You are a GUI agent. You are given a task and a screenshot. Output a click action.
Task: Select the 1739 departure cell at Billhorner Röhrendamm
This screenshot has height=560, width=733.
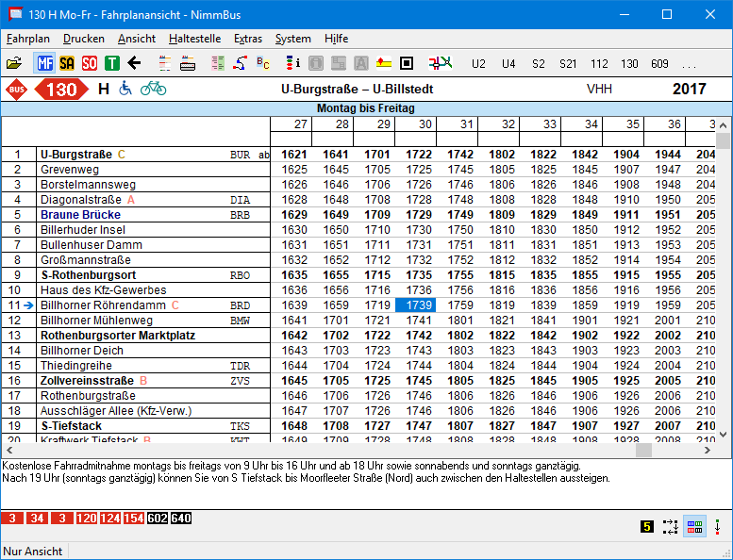tap(415, 305)
